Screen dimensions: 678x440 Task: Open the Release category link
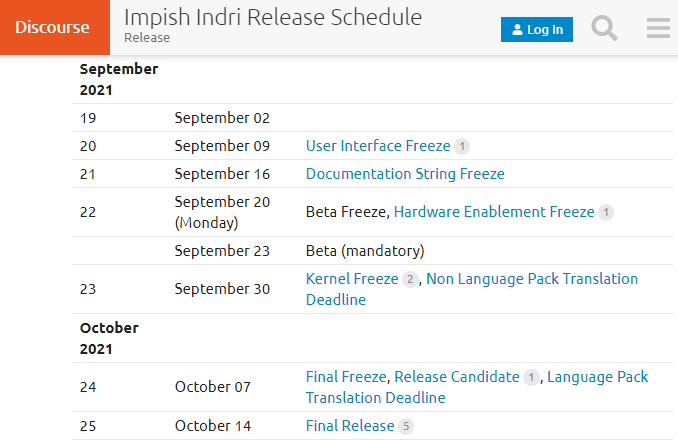pyautogui.click(x=146, y=38)
